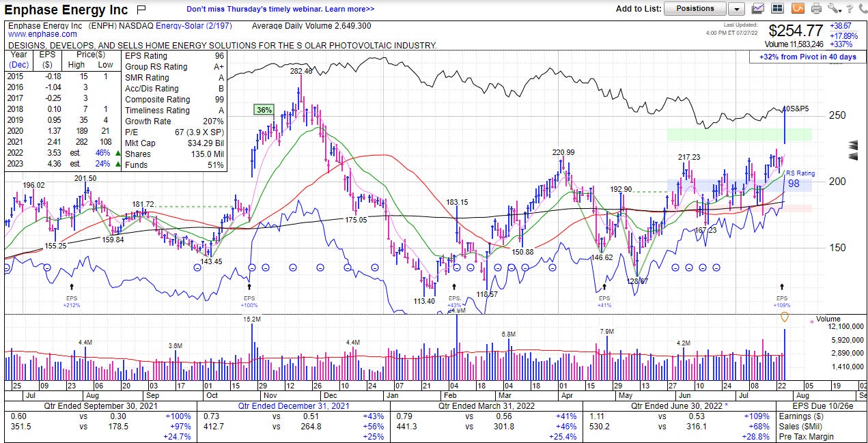868x443 pixels.
Task: Click the Average Daily Volume 2,649,300 text
Action: [x=311, y=26]
